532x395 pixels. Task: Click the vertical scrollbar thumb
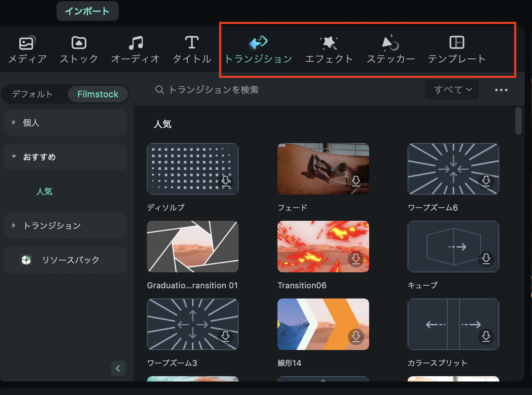[518, 121]
